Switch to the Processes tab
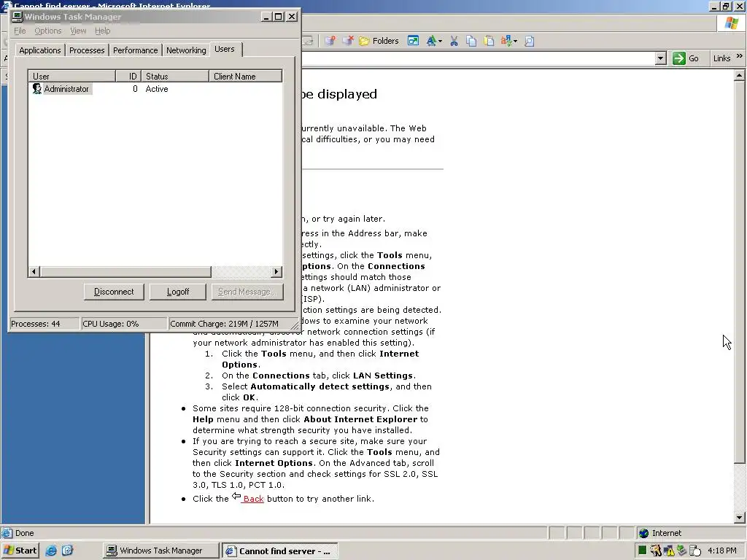 pyautogui.click(x=87, y=50)
